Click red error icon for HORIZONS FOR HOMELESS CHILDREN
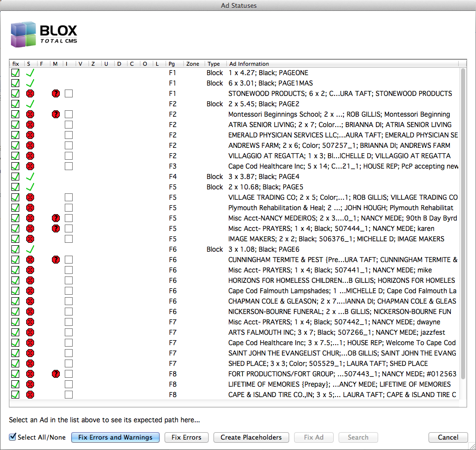Image resolution: width=476 pixels, height=450 pixels. click(30, 280)
